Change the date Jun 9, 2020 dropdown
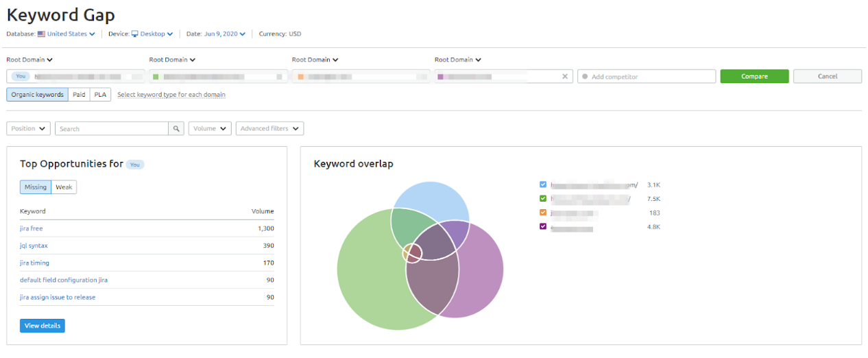This screenshot has width=868, height=358. (x=224, y=34)
